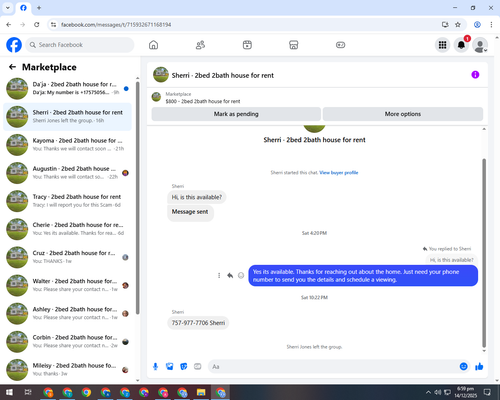Open Windows notification center
This screenshot has height=400, width=500.
(x=487, y=392)
